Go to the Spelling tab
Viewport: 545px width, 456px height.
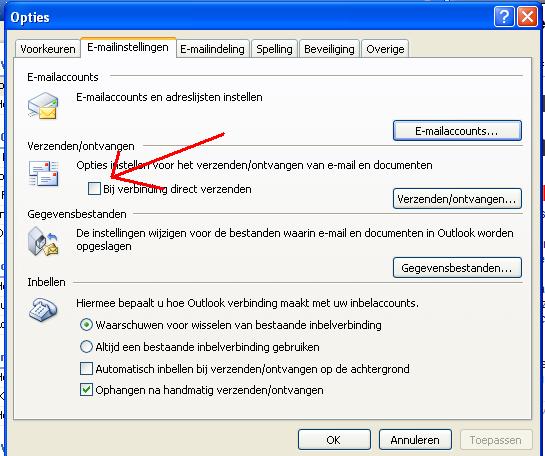[x=274, y=49]
